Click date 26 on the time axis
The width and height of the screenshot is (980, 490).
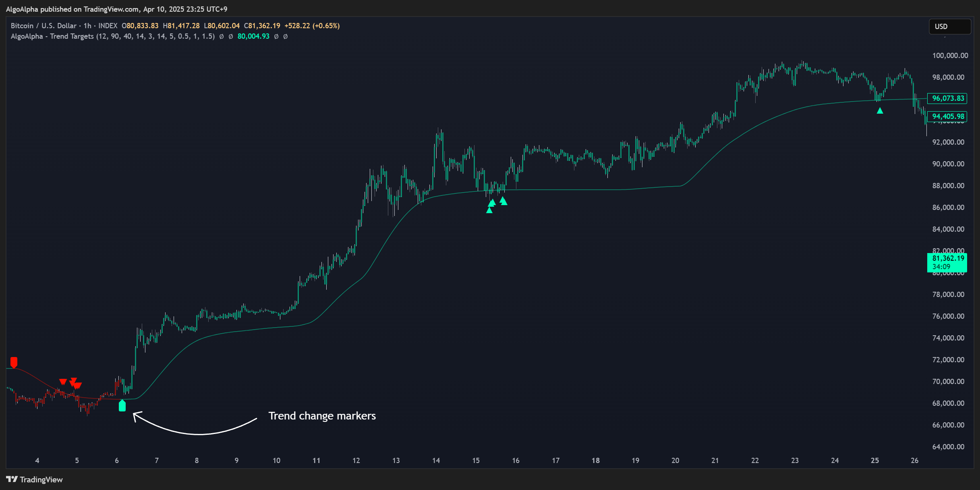pyautogui.click(x=914, y=461)
